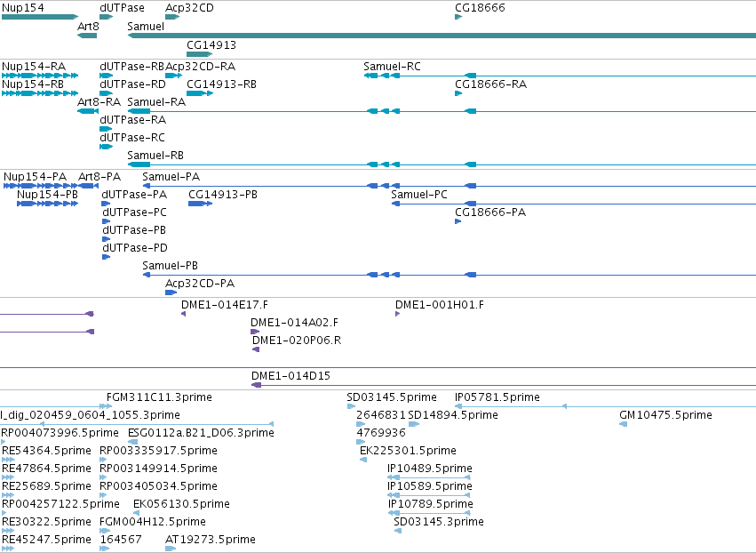Click the EK225301.5prime EST label
The height and width of the screenshot is (553, 756).
pyautogui.click(x=408, y=451)
